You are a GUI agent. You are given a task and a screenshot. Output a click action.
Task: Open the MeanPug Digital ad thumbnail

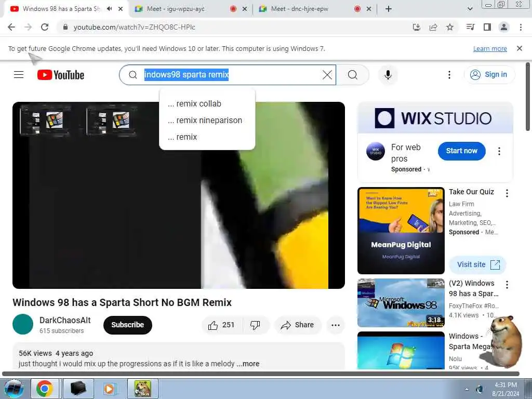point(401,231)
